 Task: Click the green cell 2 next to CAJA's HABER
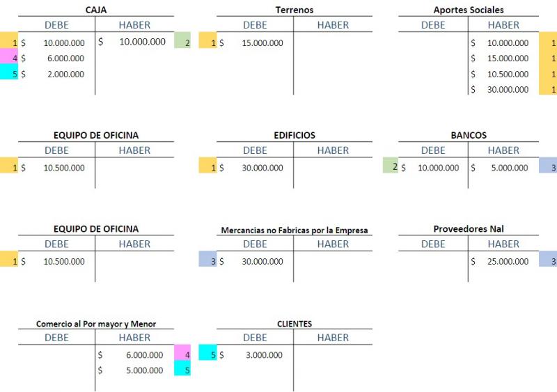tap(182, 42)
